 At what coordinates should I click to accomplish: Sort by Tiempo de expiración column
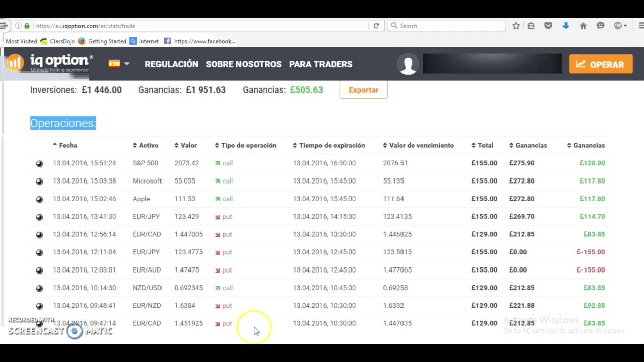tap(329, 145)
